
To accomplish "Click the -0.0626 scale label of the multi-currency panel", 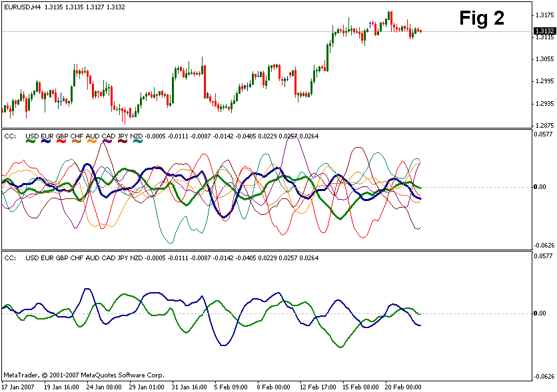I will pos(544,246).
